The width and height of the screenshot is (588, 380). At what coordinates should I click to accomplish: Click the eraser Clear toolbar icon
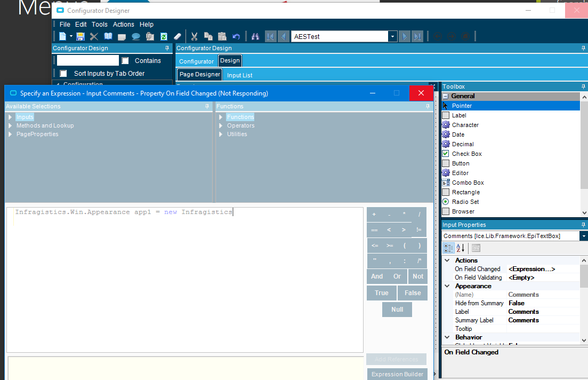coord(178,36)
